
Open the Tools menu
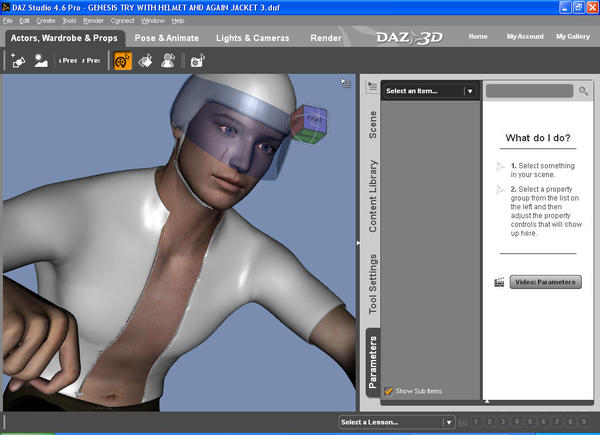click(x=69, y=21)
